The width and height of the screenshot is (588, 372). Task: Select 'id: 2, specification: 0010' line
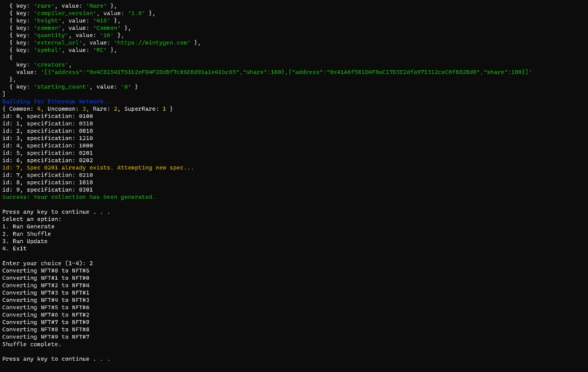pyautogui.click(x=47, y=131)
